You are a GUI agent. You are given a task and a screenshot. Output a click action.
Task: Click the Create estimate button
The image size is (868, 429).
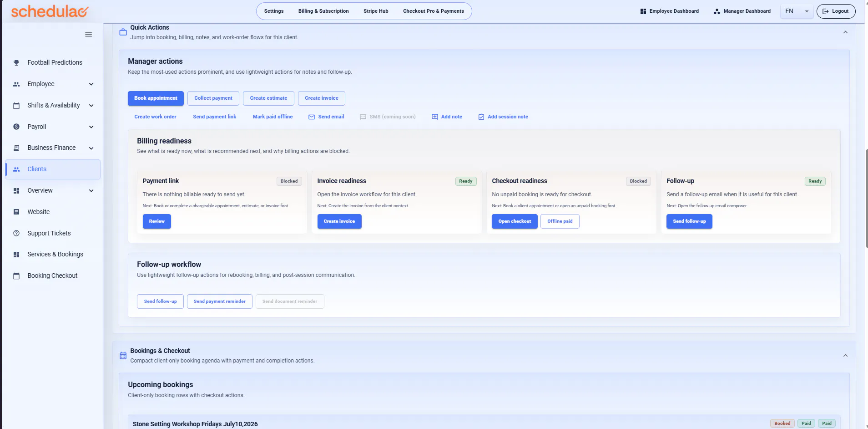(x=268, y=98)
